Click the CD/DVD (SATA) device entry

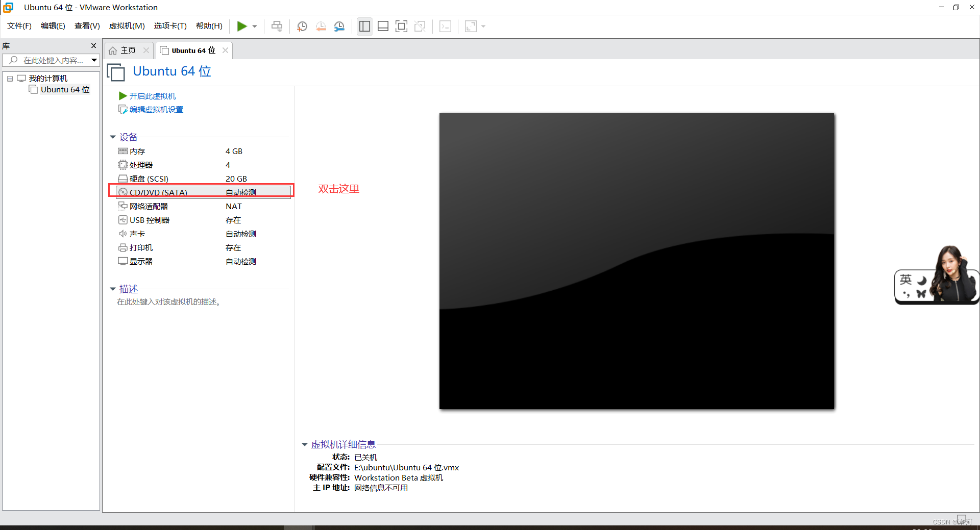coord(158,192)
